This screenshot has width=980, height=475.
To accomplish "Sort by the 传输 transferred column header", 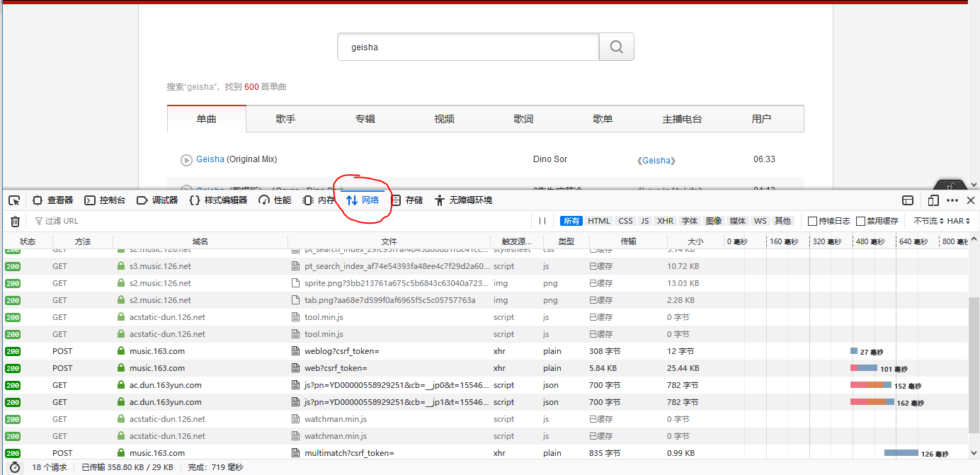I will (628, 241).
